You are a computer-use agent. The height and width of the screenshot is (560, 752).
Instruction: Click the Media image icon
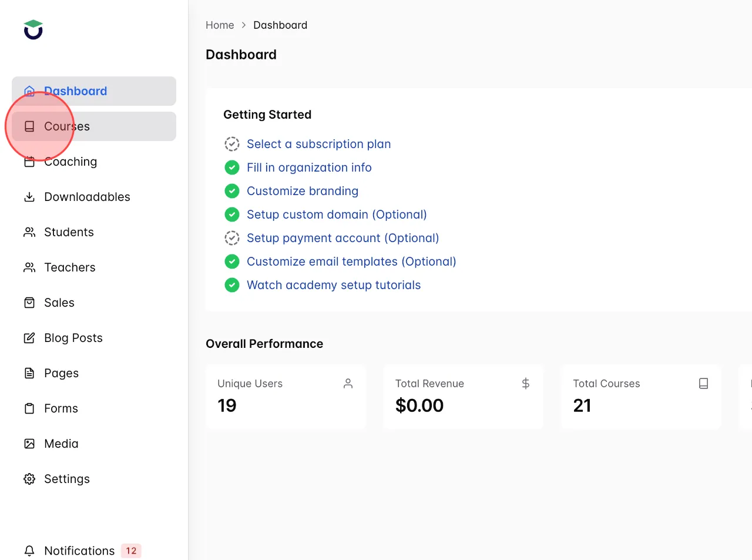click(x=29, y=444)
